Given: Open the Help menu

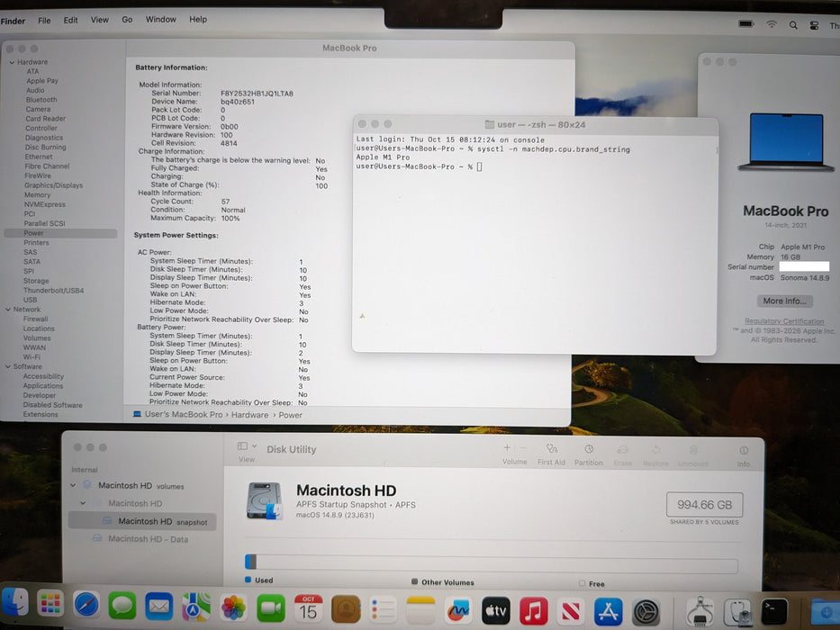Looking at the screenshot, I should pyautogui.click(x=198, y=19).
